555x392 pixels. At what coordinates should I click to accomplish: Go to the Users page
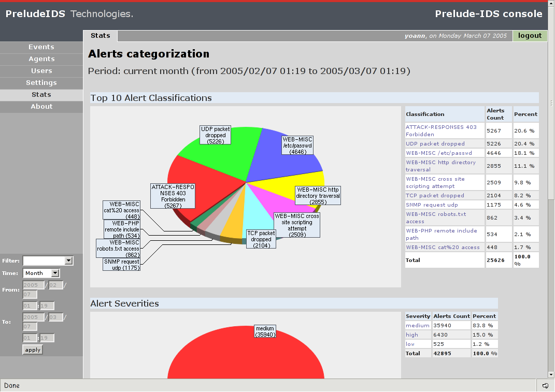coord(41,71)
